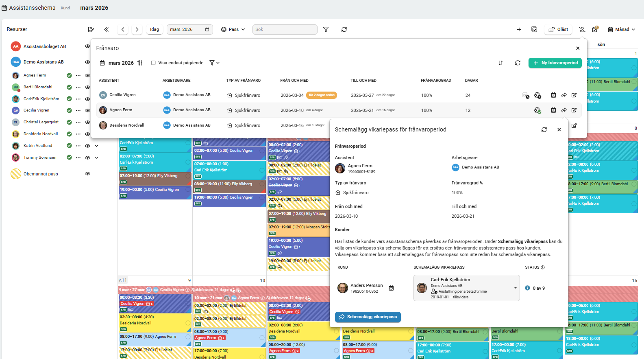Image resolution: width=644 pixels, height=359 pixels.
Task: Sort the absence list with the arrows icon
Action: tap(500, 63)
